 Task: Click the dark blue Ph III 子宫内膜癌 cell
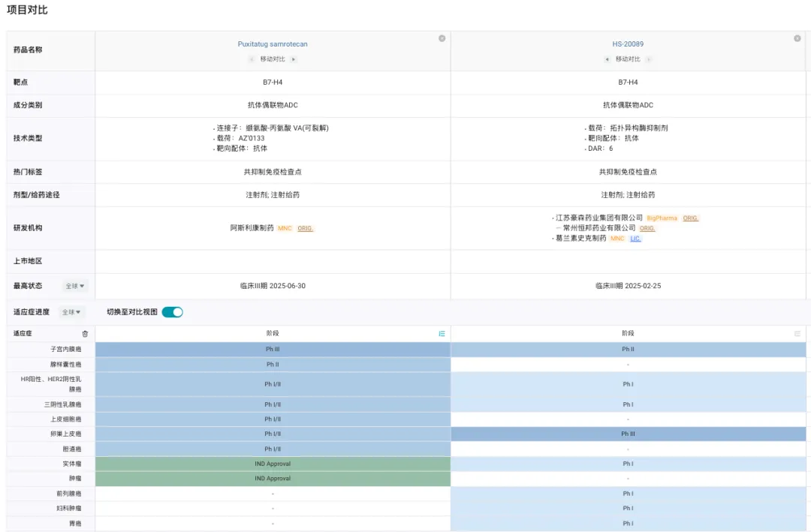273,350
